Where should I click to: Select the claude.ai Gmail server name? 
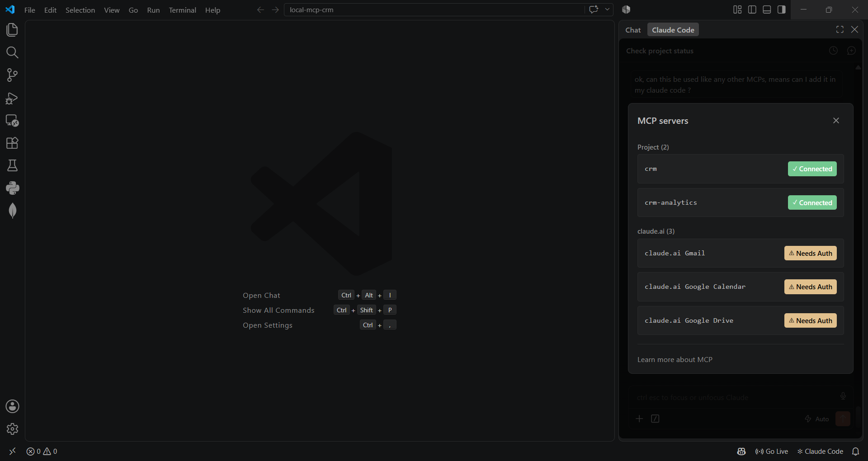(675, 254)
